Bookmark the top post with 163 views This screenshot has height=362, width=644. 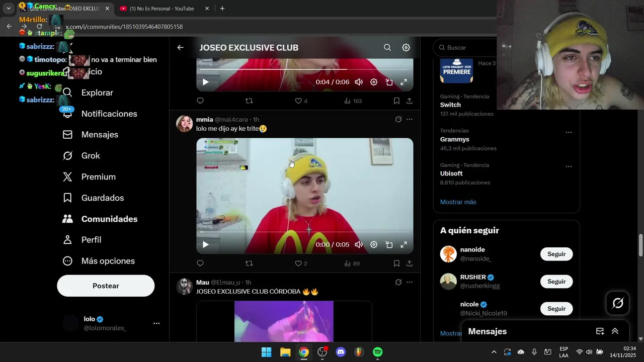click(396, 101)
